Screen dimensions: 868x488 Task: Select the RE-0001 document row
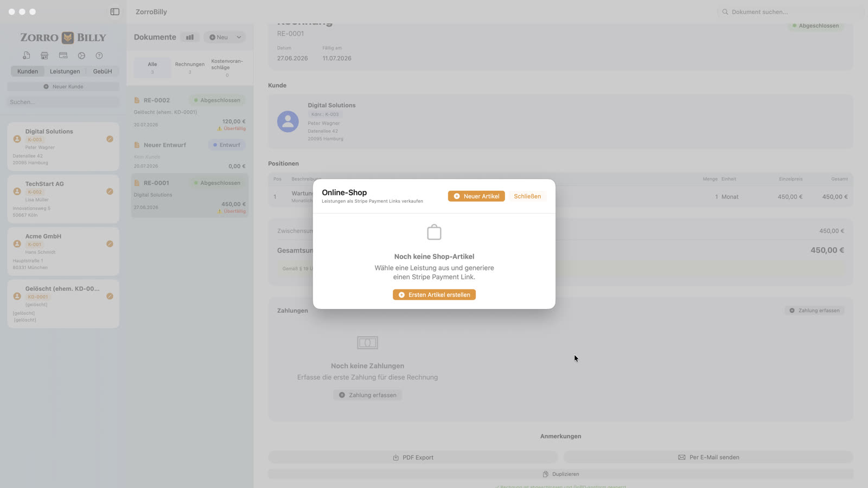(x=190, y=195)
